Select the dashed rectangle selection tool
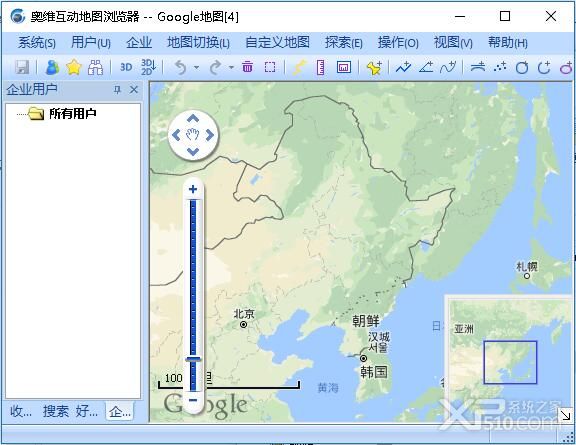Image resolution: width=576 pixels, height=445 pixels. click(270, 67)
